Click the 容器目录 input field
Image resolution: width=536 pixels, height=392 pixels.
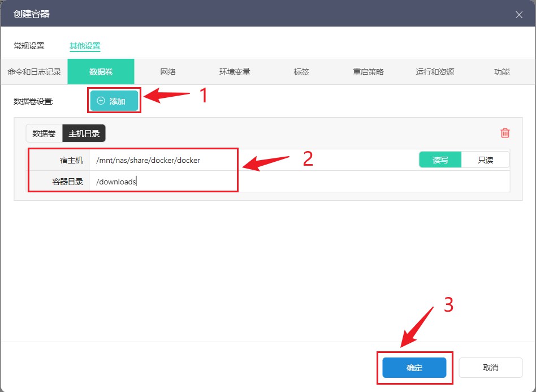coord(294,182)
